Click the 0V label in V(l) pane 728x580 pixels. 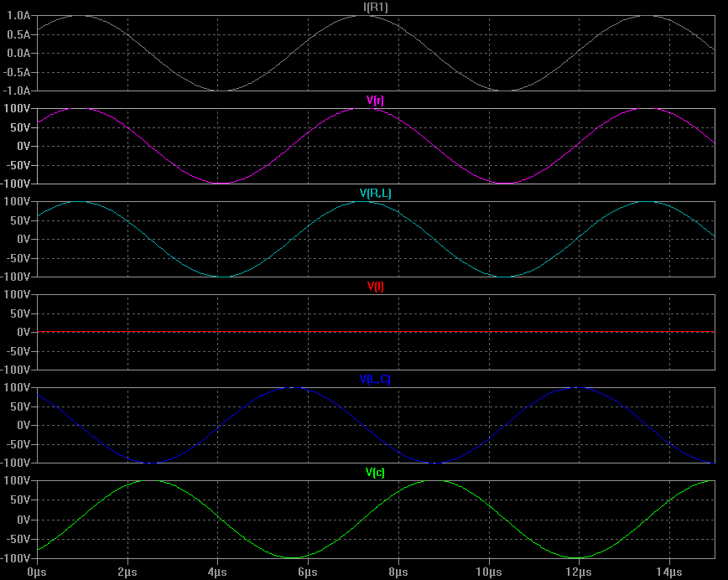pos(23,332)
